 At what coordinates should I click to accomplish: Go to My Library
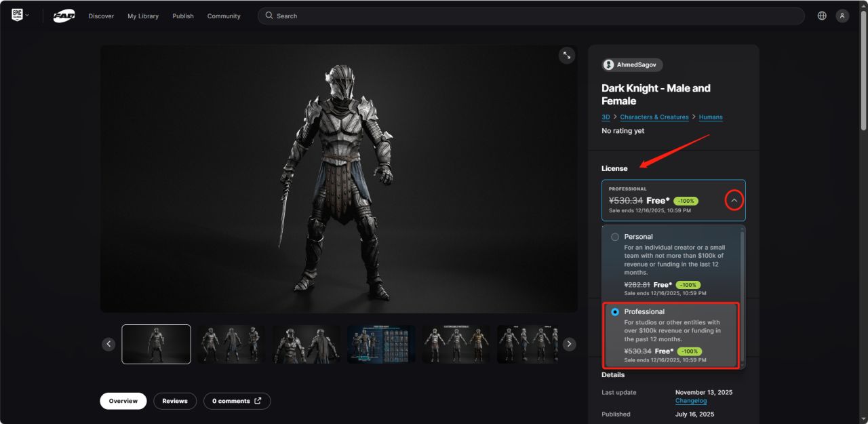click(143, 16)
